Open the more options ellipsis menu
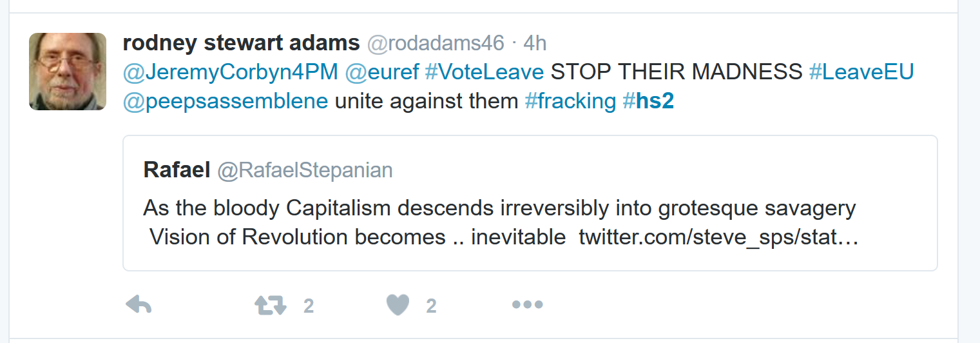The height and width of the screenshot is (343, 980). (527, 305)
